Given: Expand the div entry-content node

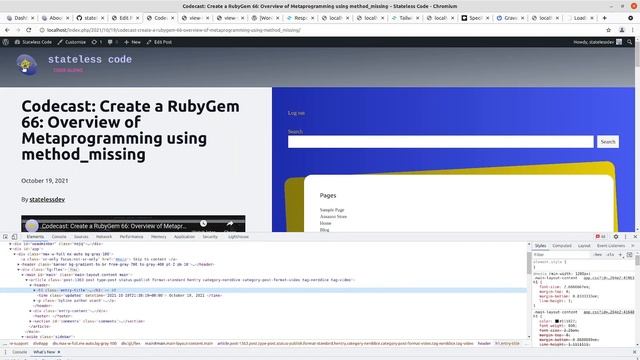Looking at the screenshot, I should pos(31,311).
